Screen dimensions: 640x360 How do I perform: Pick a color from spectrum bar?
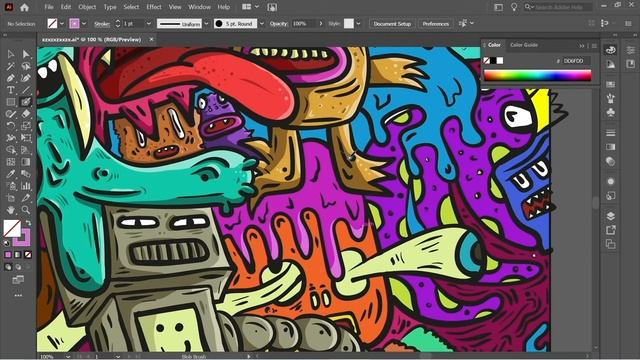pyautogui.click(x=537, y=75)
